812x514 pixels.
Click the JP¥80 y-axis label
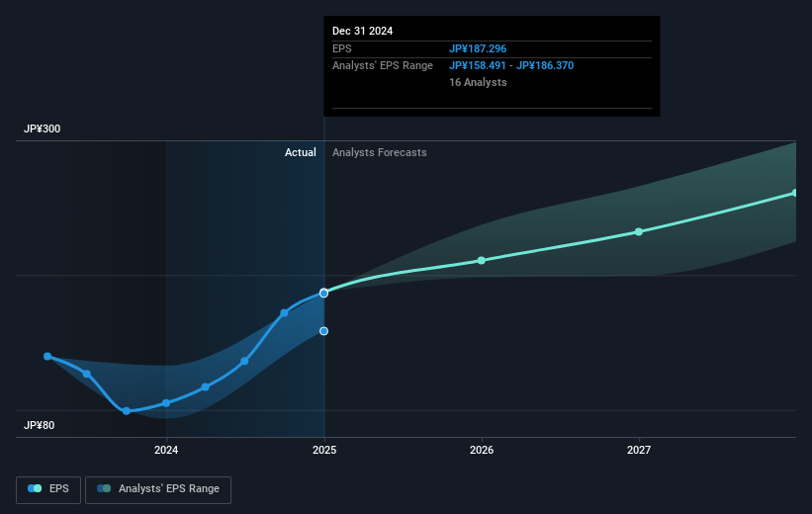click(39, 425)
